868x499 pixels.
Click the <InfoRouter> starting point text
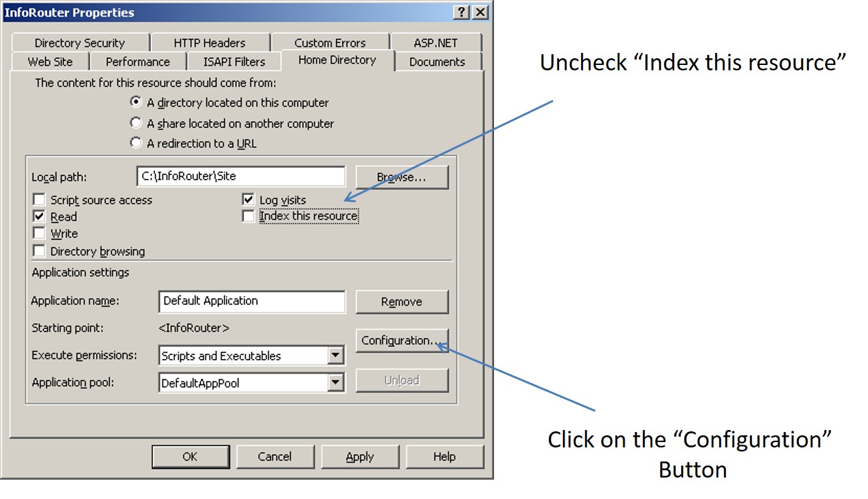tap(194, 328)
